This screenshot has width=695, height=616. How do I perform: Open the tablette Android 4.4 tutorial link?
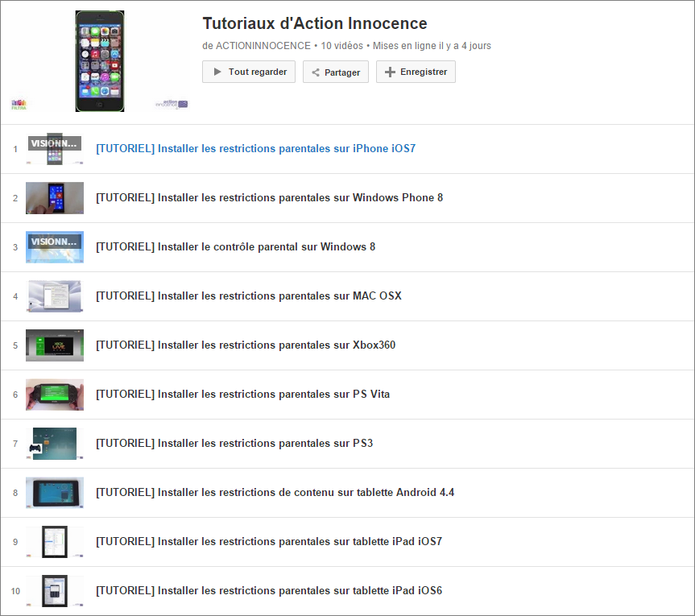[x=275, y=493]
